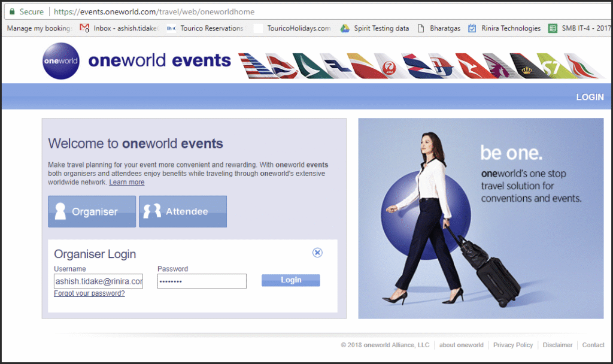This screenshot has width=613, height=364.
Task: Open Spirit Testing data Drive bookmark
Action: pyautogui.click(x=374, y=28)
